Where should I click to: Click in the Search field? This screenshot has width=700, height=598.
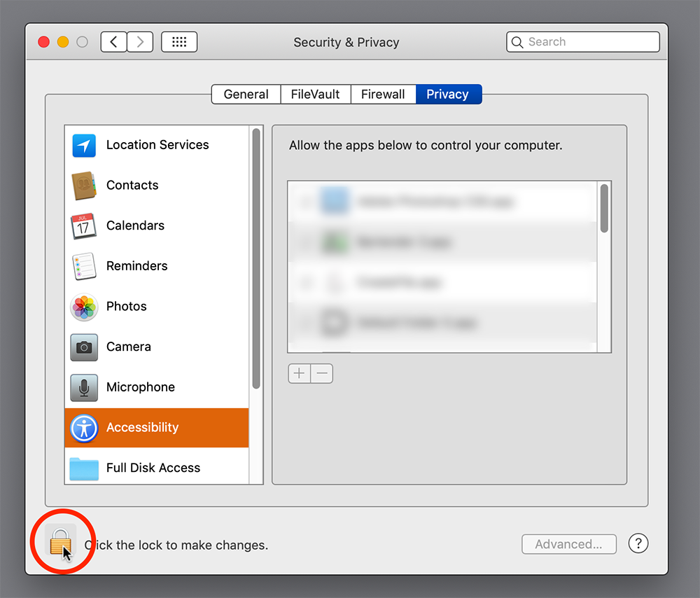(x=588, y=42)
